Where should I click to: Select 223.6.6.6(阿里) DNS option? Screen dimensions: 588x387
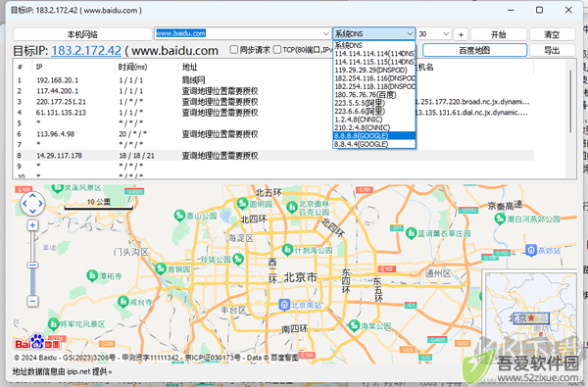pos(374,112)
